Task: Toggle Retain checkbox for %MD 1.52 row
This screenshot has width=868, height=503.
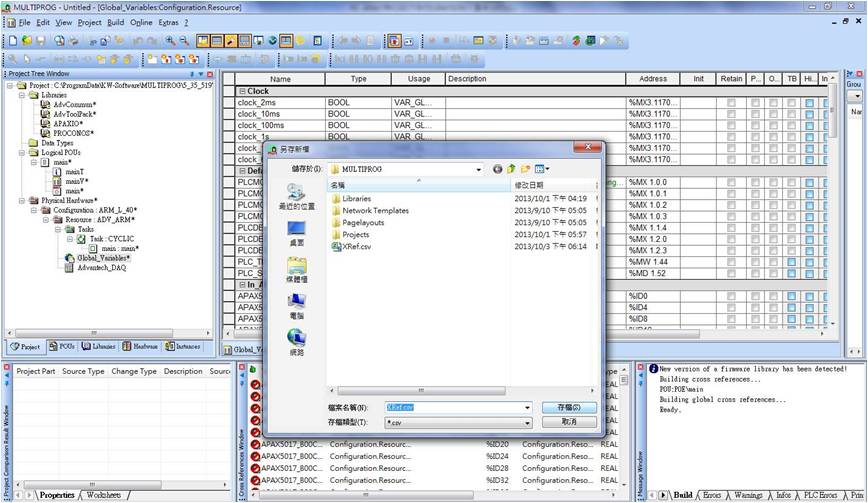Action: [x=731, y=274]
